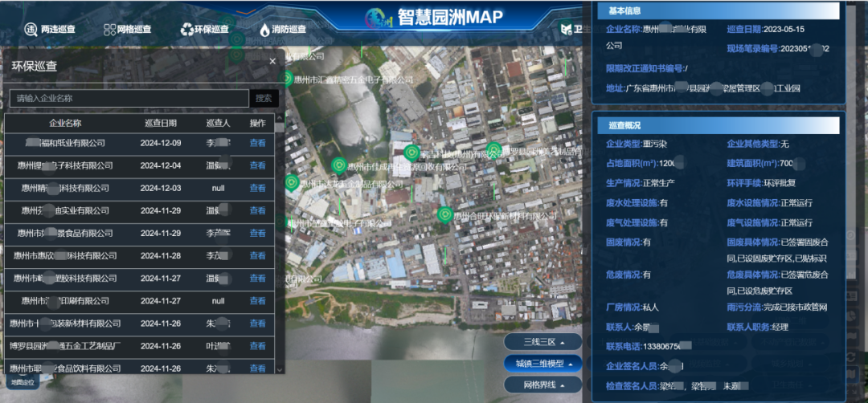
Task: Select map pin for 惠州市佳成再生资源回收有限公司
Action: (x=339, y=165)
